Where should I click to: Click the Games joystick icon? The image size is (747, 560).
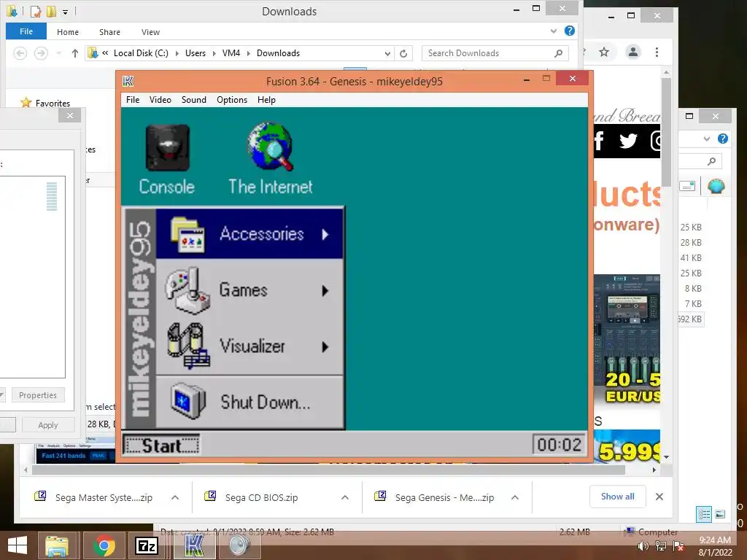point(187,290)
